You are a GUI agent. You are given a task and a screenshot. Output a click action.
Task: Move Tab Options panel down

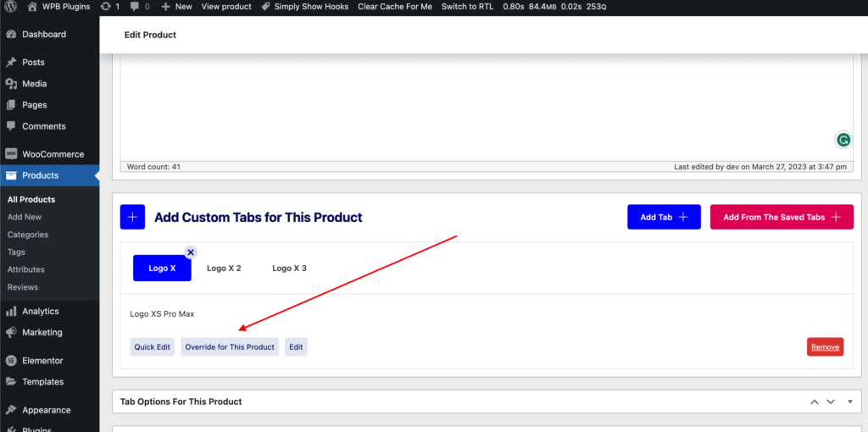pos(831,402)
